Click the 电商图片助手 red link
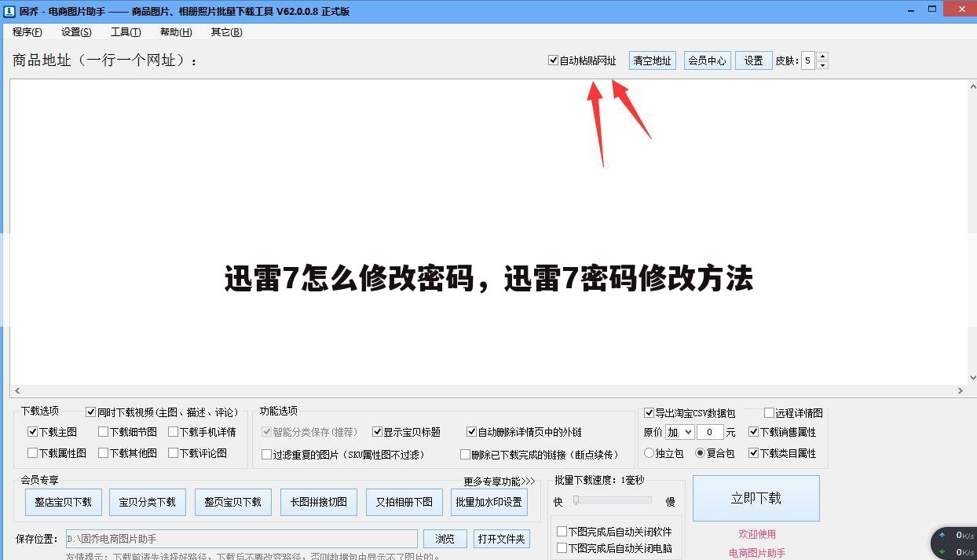Screen dimensions: 977x560 click(x=757, y=553)
